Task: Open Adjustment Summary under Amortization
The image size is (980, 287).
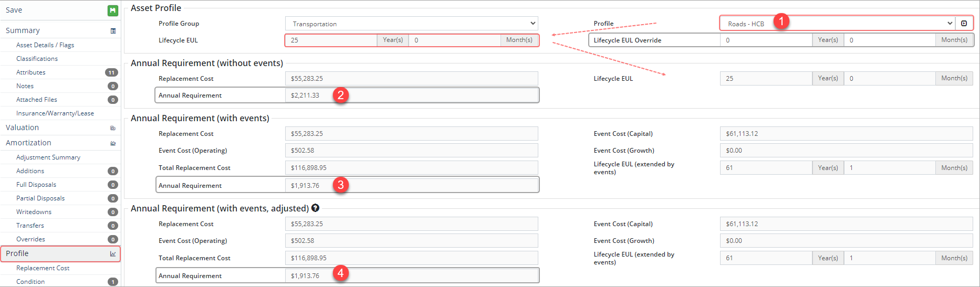Action: (48, 157)
